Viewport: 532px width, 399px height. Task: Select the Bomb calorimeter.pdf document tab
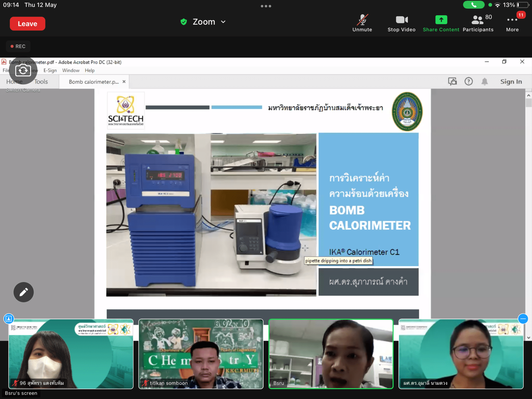(x=94, y=82)
